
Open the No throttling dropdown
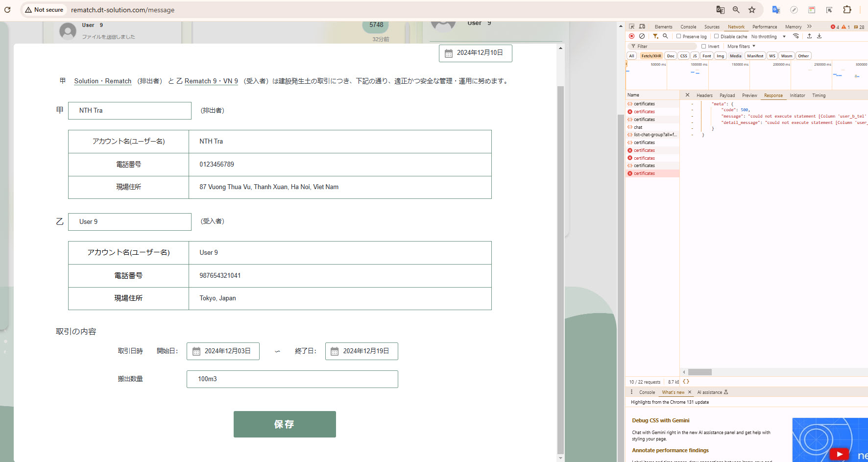point(768,37)
